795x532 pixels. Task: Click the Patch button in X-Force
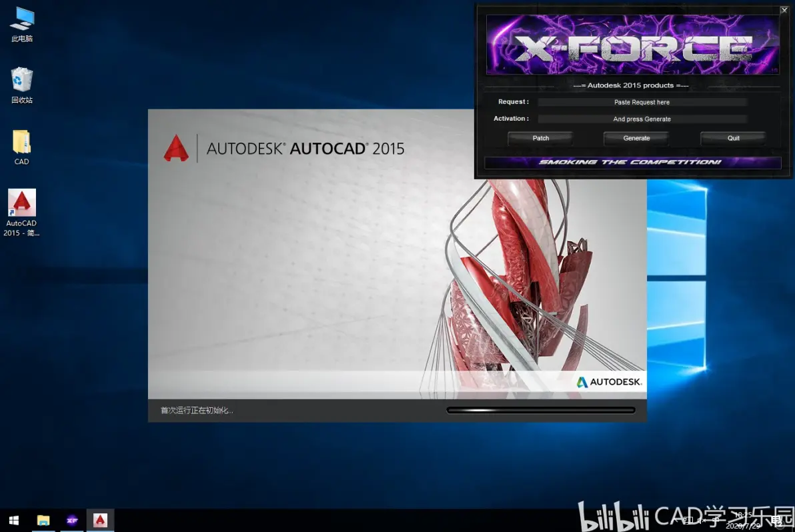tap(540, 138)
